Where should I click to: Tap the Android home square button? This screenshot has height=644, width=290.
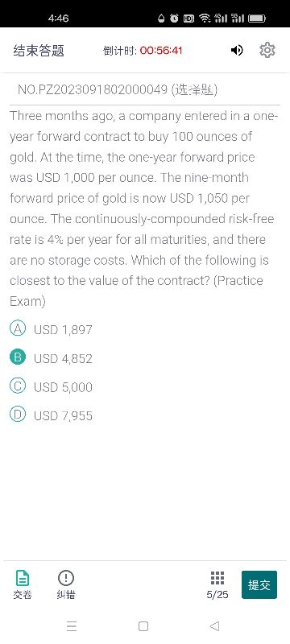(143, 626)
